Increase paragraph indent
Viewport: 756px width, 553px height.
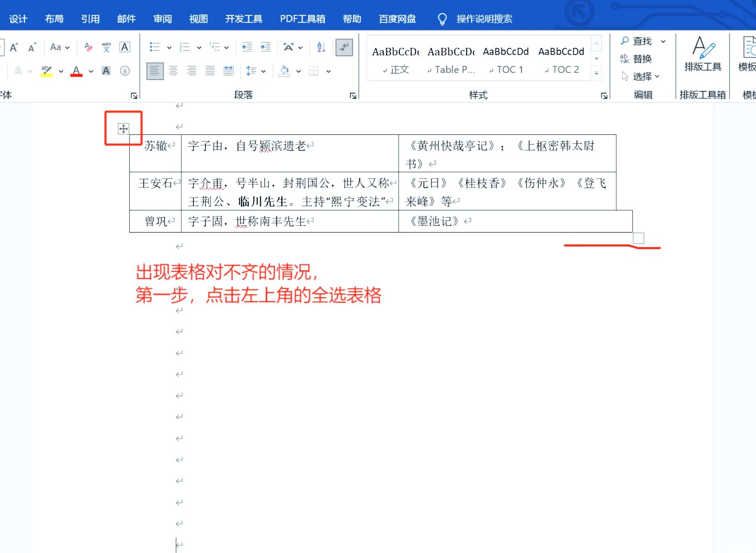click(x=265, y=47)
